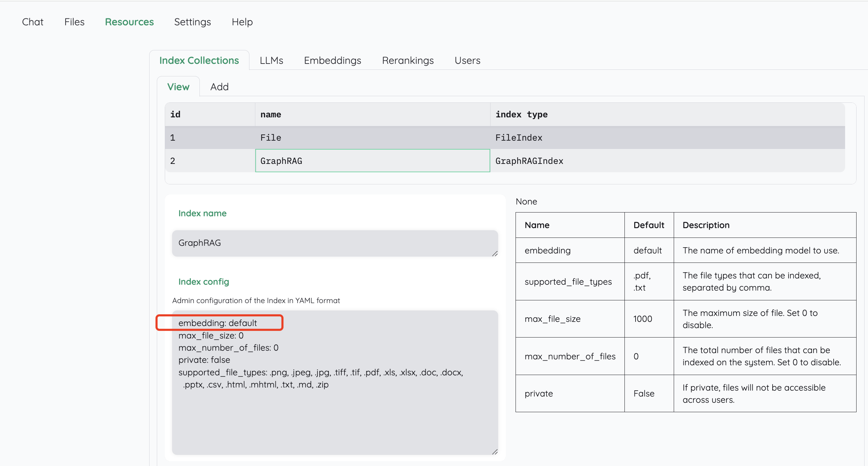The height and width of the screenshot is (466, 868).
Task: Open the Rerankings sub-tab
Action: click(x=408, y=60)
